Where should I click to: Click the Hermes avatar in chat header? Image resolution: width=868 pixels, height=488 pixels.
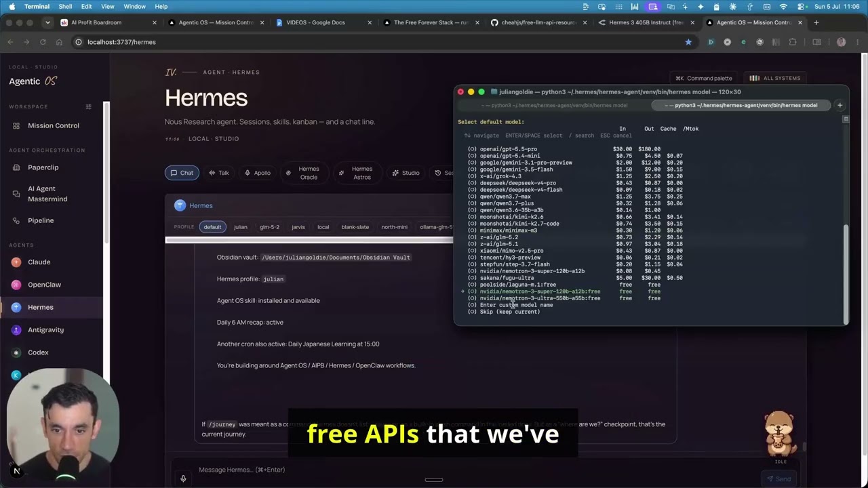tap(180, 205)
